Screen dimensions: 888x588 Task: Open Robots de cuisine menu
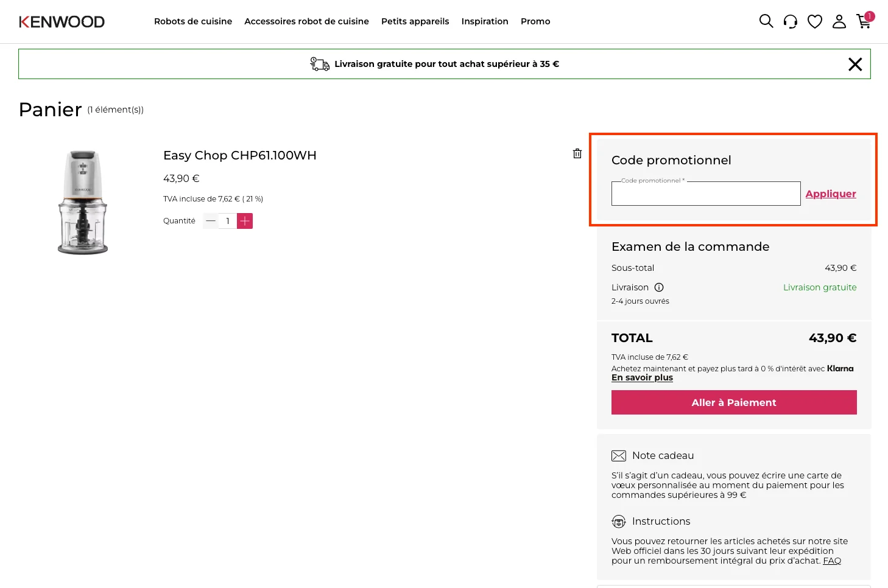click(193, 21)
